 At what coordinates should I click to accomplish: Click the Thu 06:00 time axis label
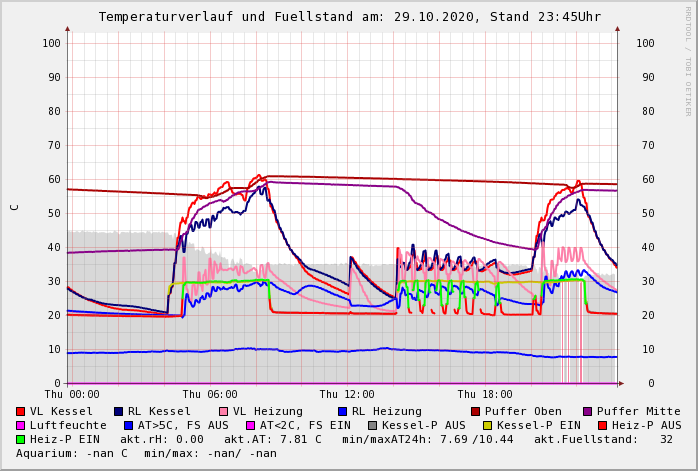click(210, 394)
